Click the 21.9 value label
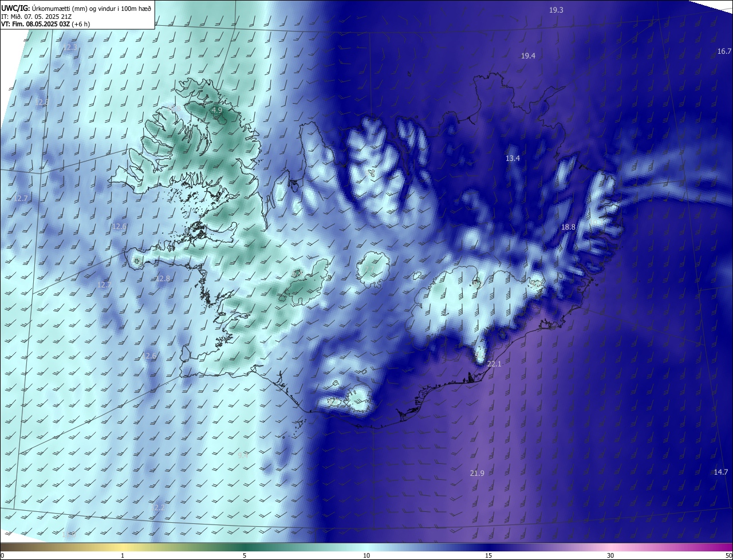The width and height of the screenshot is (733, 560). click(x=477, y=473)
